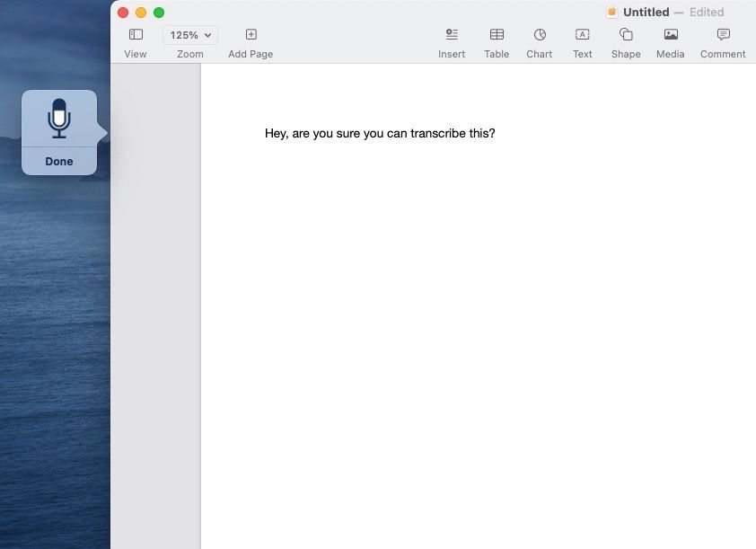
Task: Click the Insert icon in the toolbar
Action: [452, 35]
